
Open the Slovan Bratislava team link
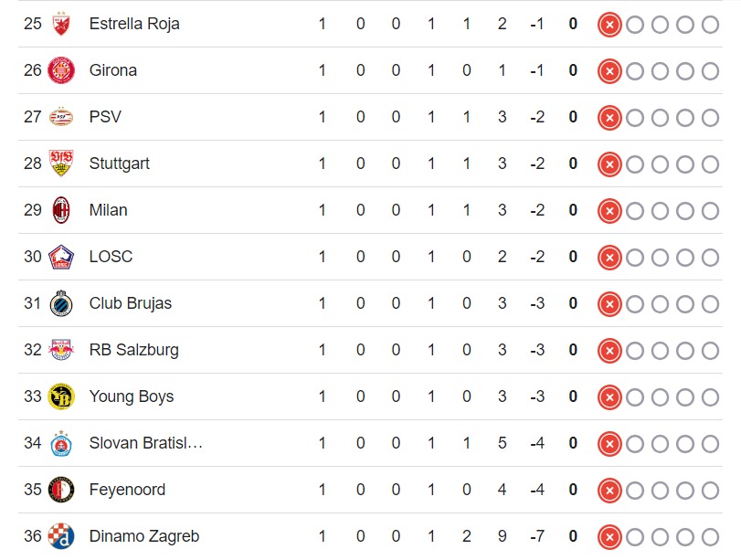click(145, 443)
